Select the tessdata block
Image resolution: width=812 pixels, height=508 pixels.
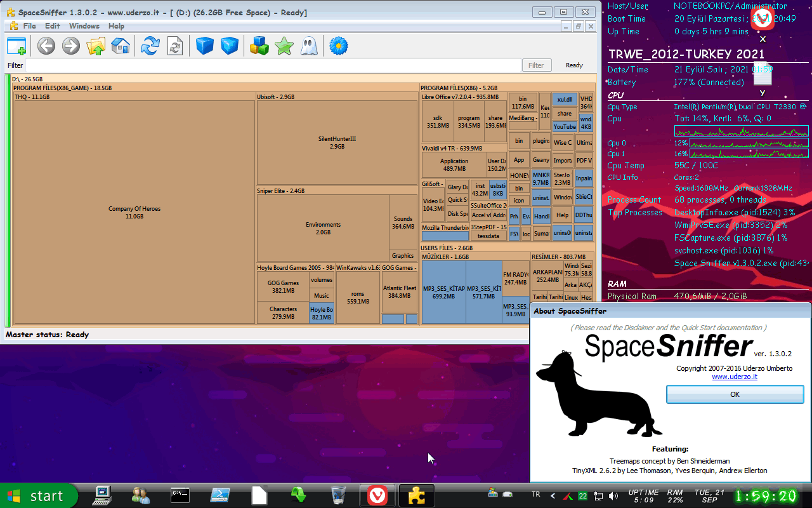point(488,236)
